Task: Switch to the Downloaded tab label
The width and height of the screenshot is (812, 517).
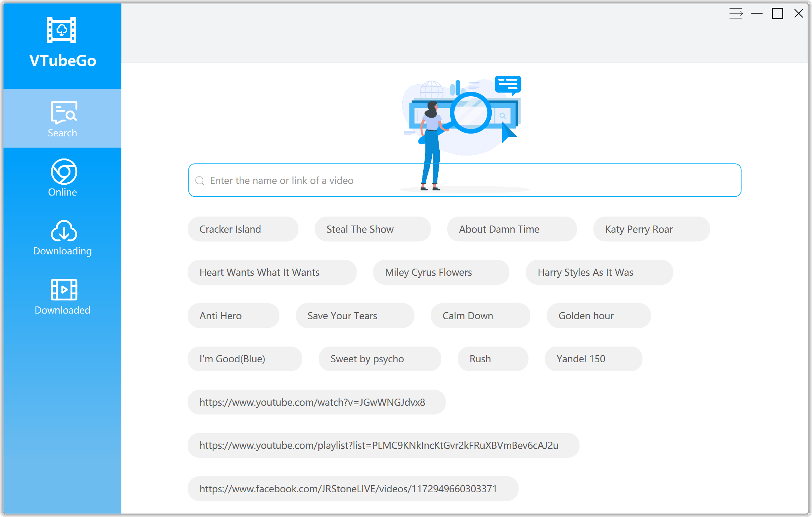Action: 63,310
